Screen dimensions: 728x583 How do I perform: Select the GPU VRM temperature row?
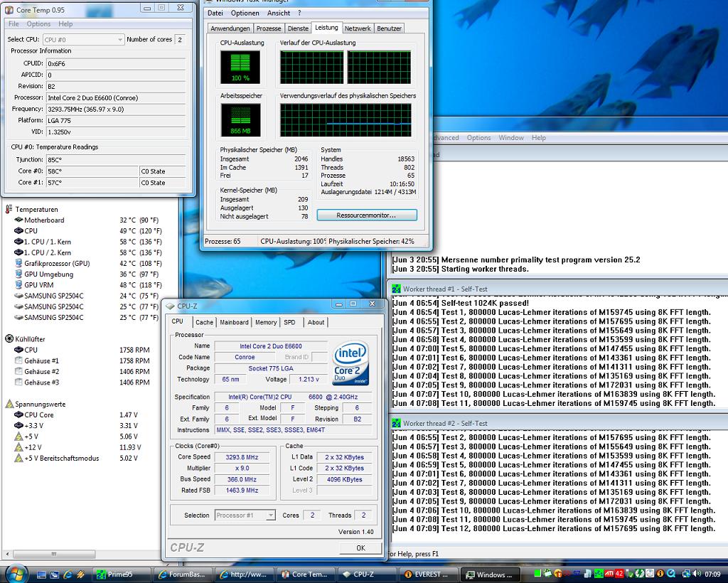point(88,285)
